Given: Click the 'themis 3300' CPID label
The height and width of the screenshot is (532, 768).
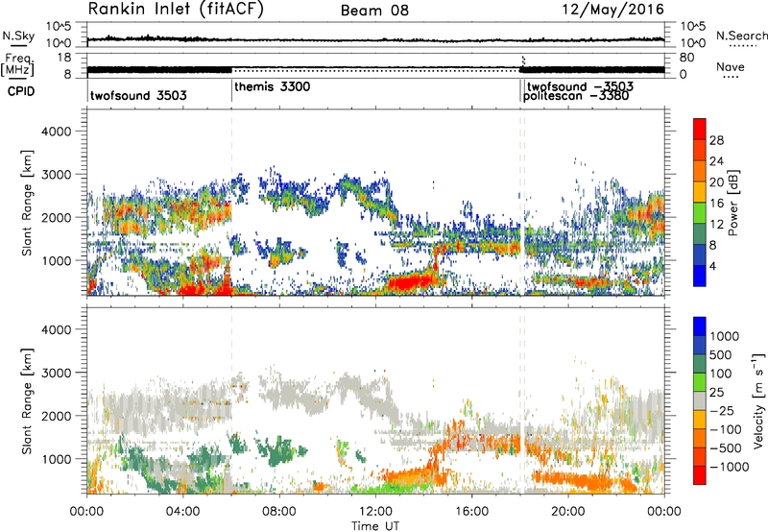Looking at the screenshot, I should [273, 87].
